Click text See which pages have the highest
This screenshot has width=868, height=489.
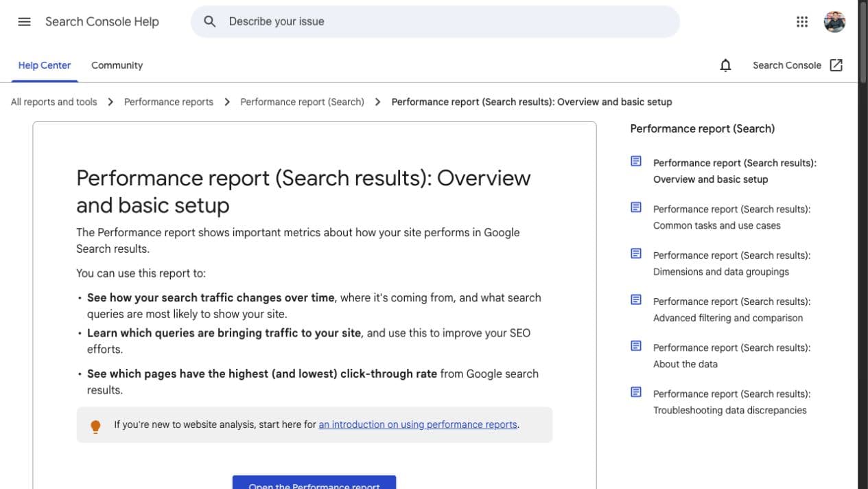[x=262, y=374]
